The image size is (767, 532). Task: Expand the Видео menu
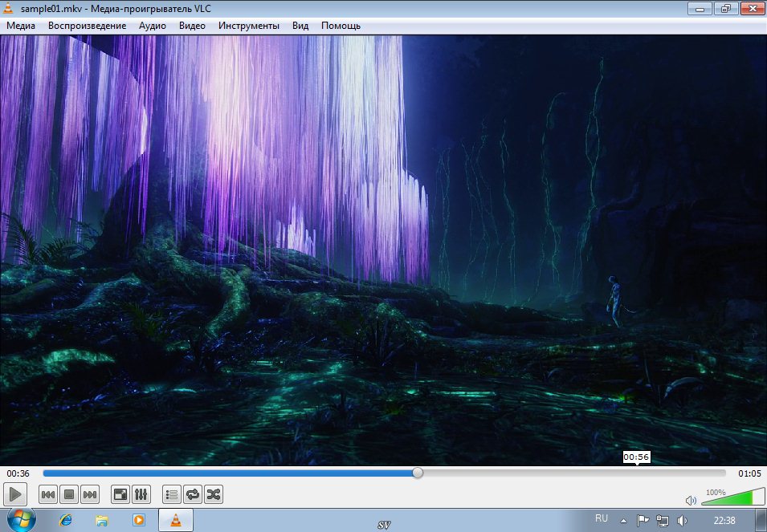[x=192, y=26]
